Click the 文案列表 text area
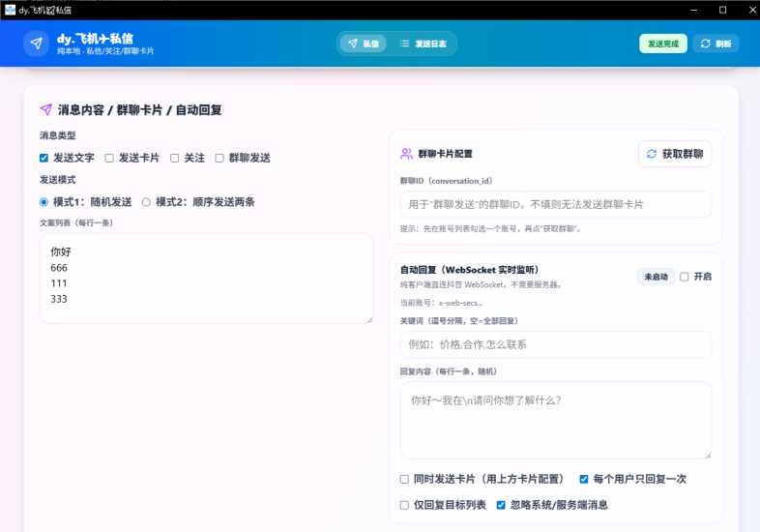The width and height of the screenshot is (760, 532). pyautogui.click(x=207, y=279)
